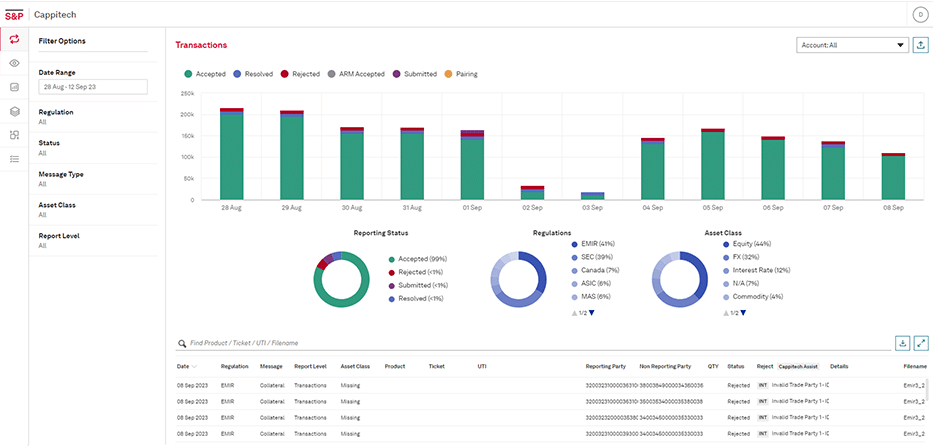Viewport: 933px width, 446px height.
Task: Toggle Submitted (<1%) in Reporting Status legend
Action: [419, 285]
